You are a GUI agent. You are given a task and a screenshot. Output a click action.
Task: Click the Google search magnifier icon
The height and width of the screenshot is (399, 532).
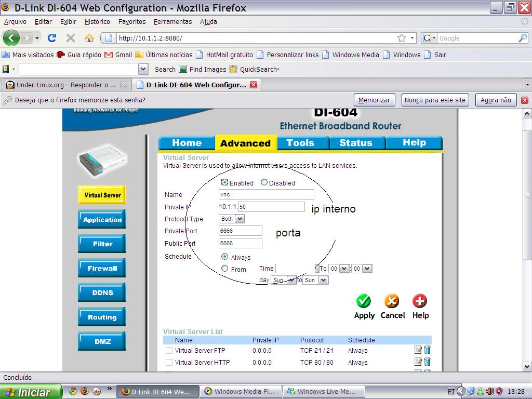click(523, 38)
